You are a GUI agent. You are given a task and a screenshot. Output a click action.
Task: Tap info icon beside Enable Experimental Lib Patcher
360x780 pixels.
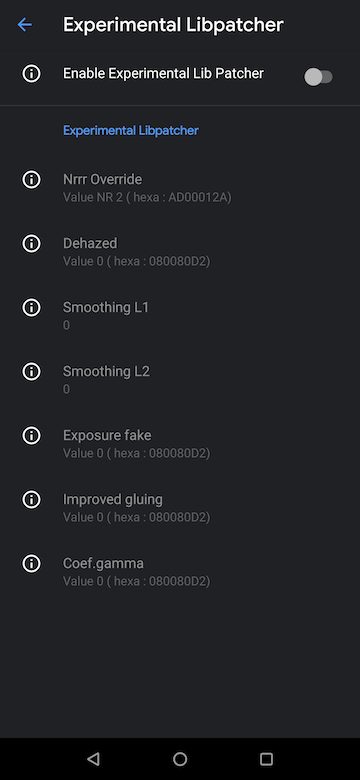(31, 74)
